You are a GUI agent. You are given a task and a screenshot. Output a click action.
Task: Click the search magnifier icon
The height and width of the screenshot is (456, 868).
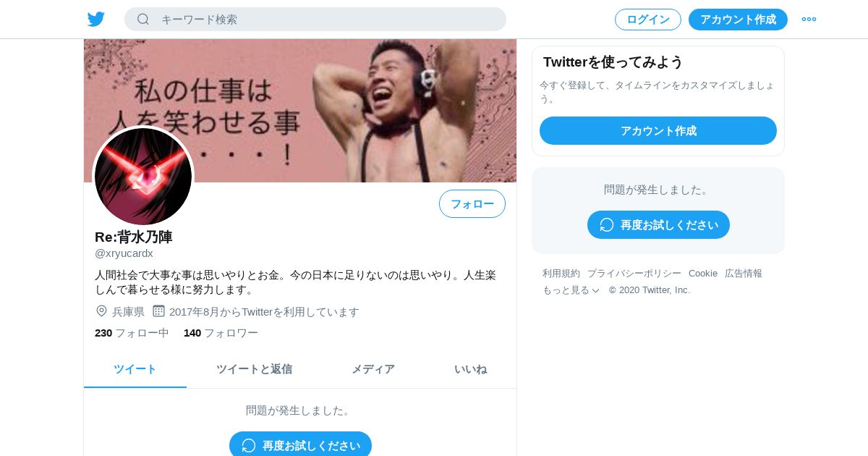[x=143, y=19]
